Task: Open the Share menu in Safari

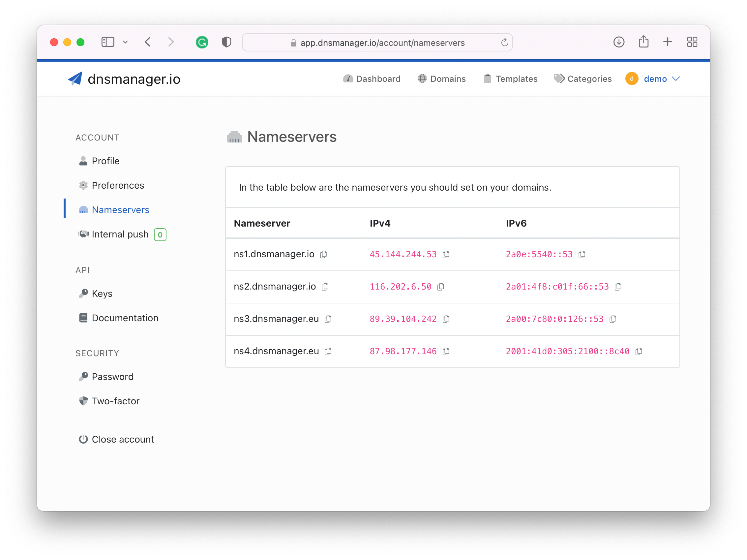Action: click(644, 42)
